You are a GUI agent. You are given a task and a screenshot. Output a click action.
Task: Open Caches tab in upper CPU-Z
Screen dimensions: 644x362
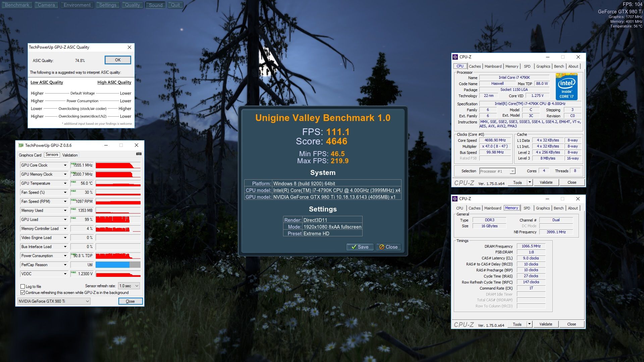(x=475, y=66)
